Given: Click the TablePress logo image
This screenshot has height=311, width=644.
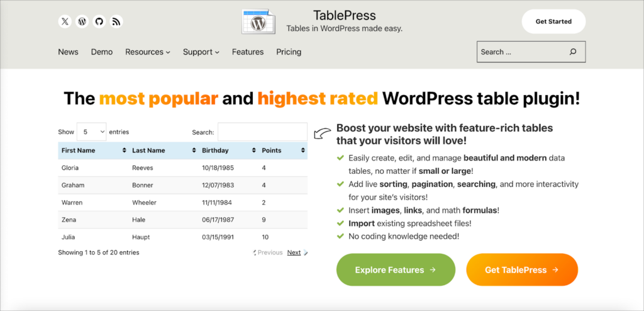Looking at the screenshot, I should tap(258, 21).
